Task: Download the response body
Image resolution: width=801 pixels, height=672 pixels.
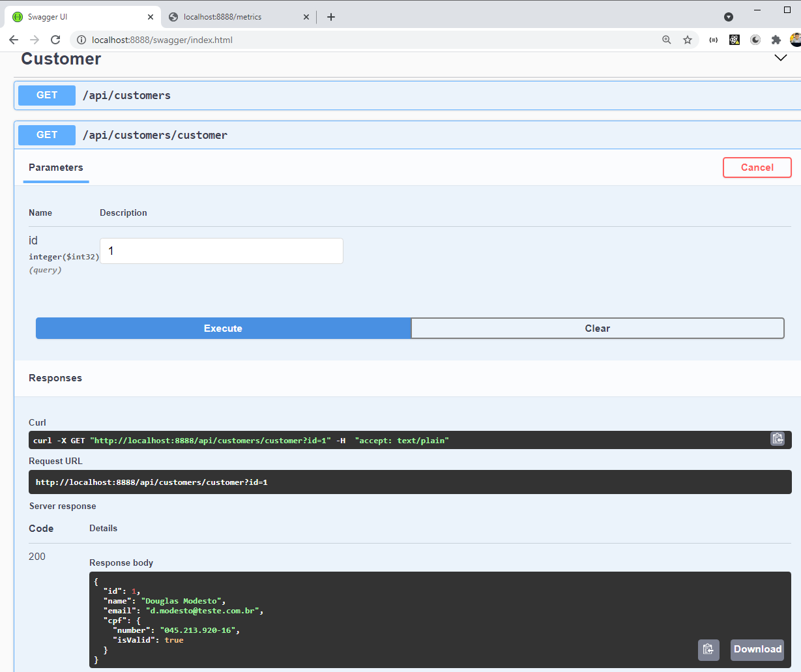Action: point(757,650)
